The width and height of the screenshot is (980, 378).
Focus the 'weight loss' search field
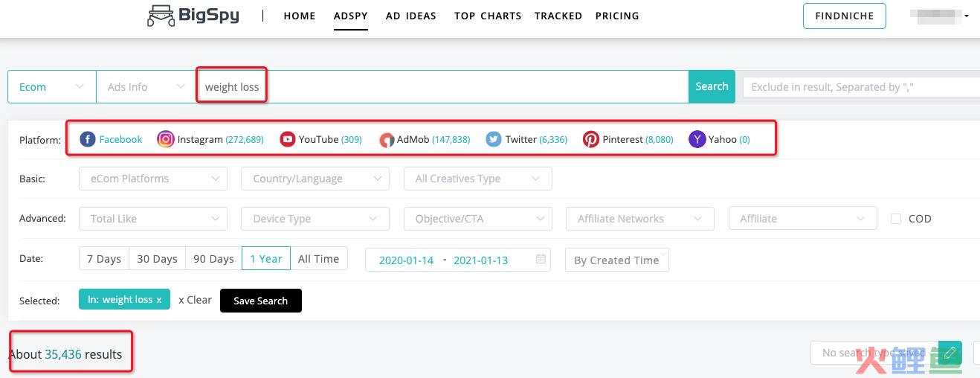tap(442, 87)
